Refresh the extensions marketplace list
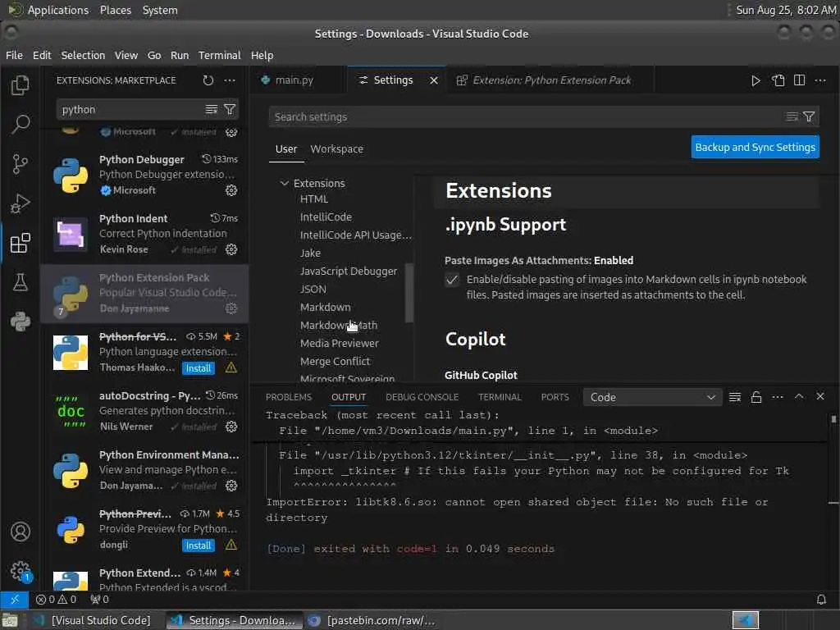The width and height of the screenshot is (840, 630). click(208, 80)
